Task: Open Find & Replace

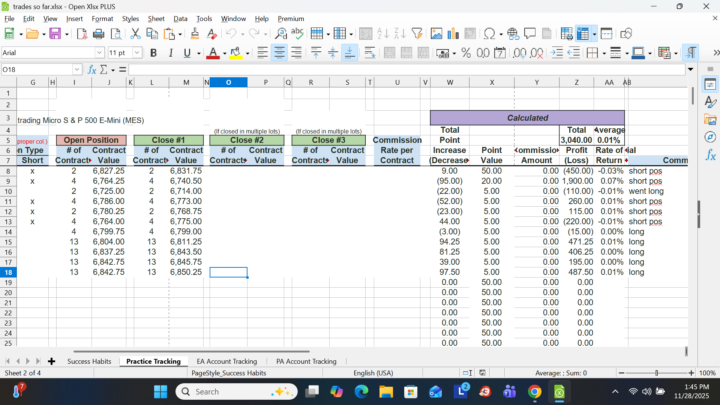Action: click(x=281, y=34)
